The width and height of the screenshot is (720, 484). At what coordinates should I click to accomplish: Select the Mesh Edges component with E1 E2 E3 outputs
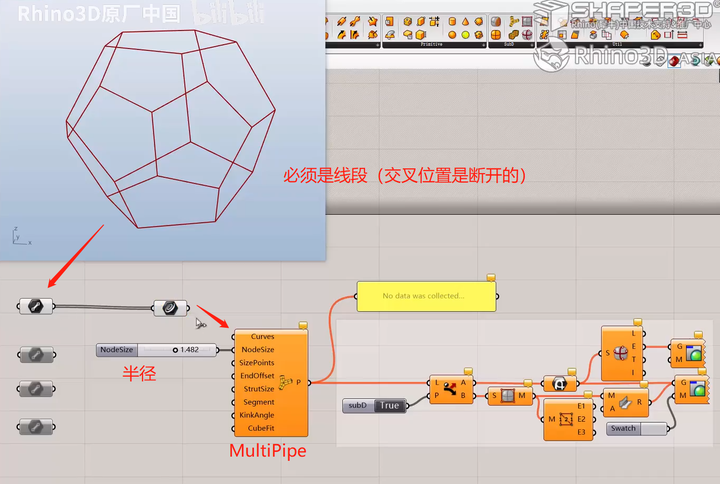click(567, 419)
